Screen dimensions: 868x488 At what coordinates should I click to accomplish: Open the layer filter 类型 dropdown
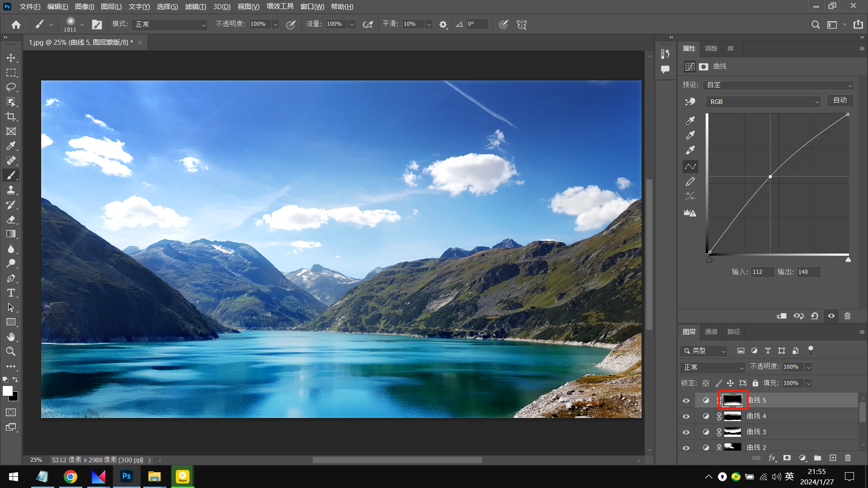(x=703, y=351)
